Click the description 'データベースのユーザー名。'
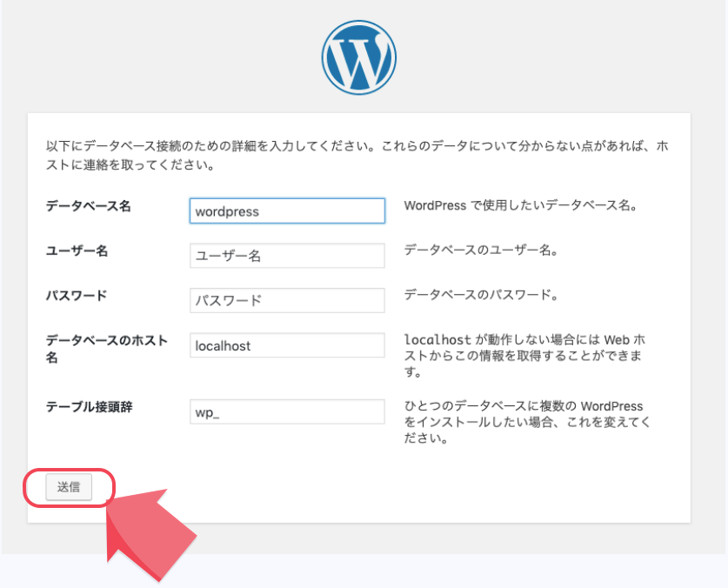Image resolution: width=728 pixels, height=588 pixels. (x=481, y=251)
